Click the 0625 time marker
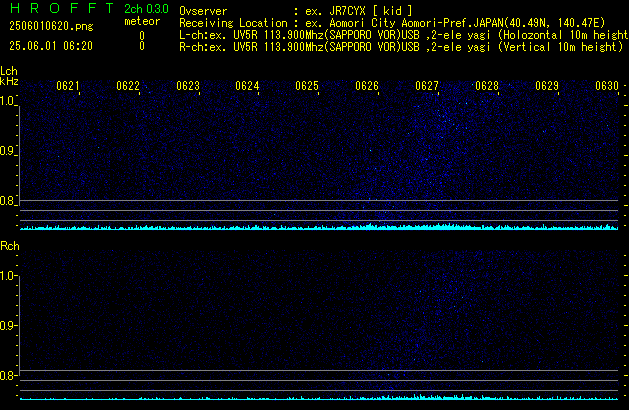 pyautogui.click(x=307, y=86)
